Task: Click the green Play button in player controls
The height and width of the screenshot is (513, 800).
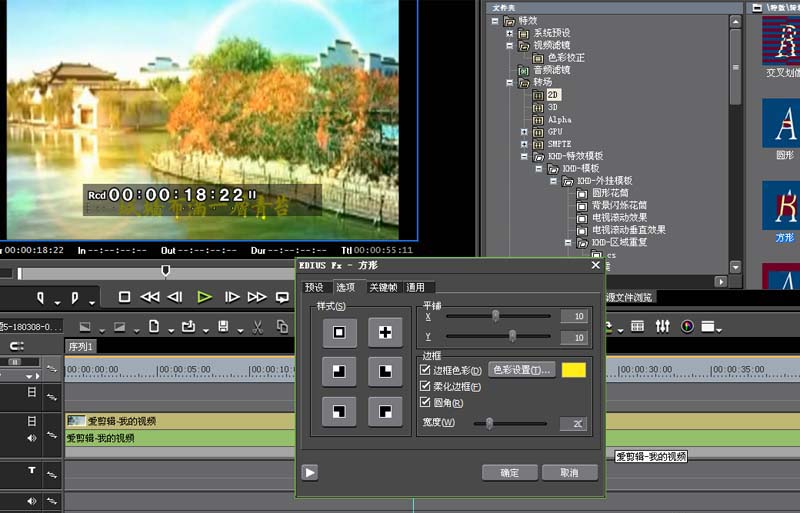Action: click(x=204, y=297)
